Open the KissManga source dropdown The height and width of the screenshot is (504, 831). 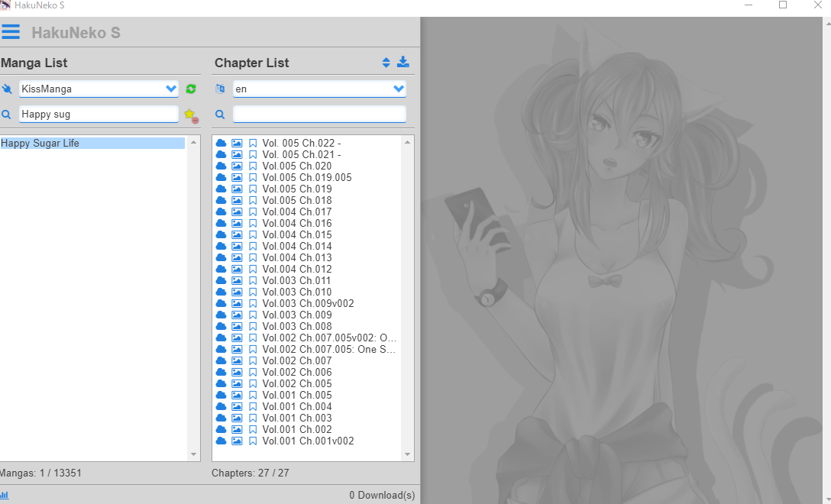99,89
